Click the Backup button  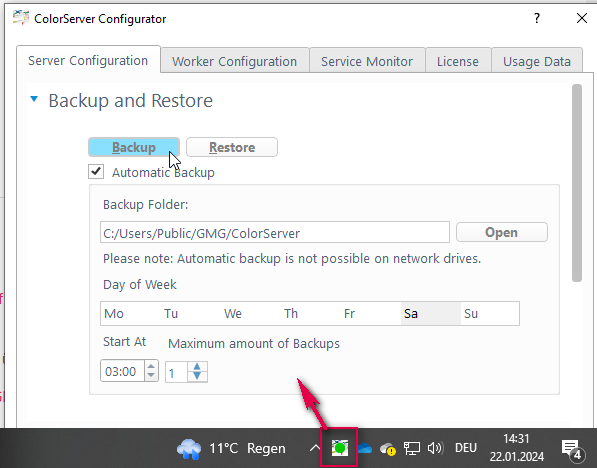click(x=134, y=147)
